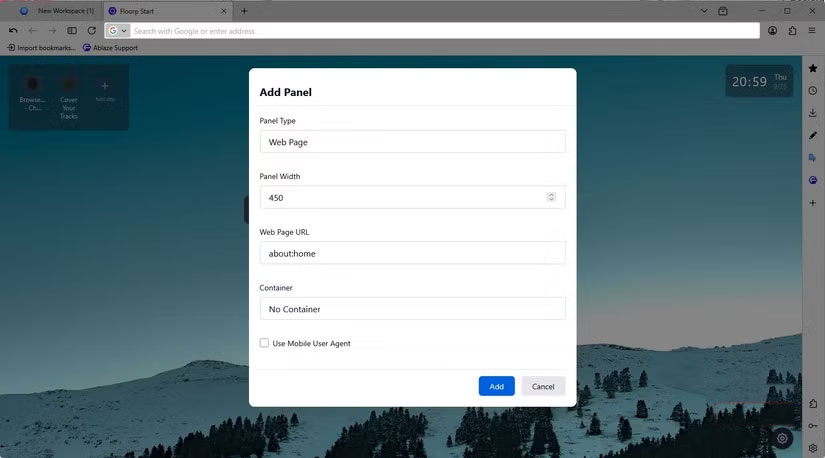This screenshot has width=825, height=458.
Task: Switch to the New Workspace (1) tab
Action: (57, 11)
